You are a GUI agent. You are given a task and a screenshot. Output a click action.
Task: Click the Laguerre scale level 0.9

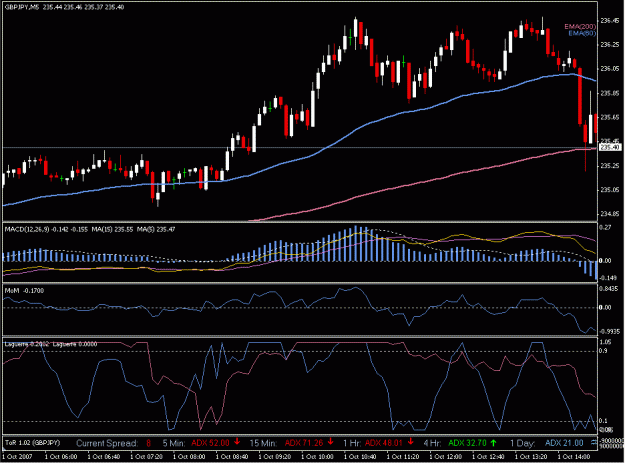[603, 351]
